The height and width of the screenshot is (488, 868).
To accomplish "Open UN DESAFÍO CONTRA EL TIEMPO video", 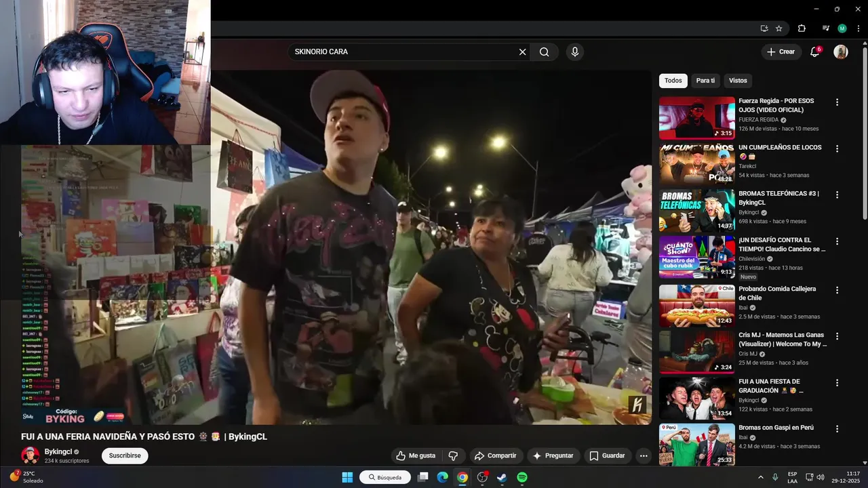I will 782,245.
